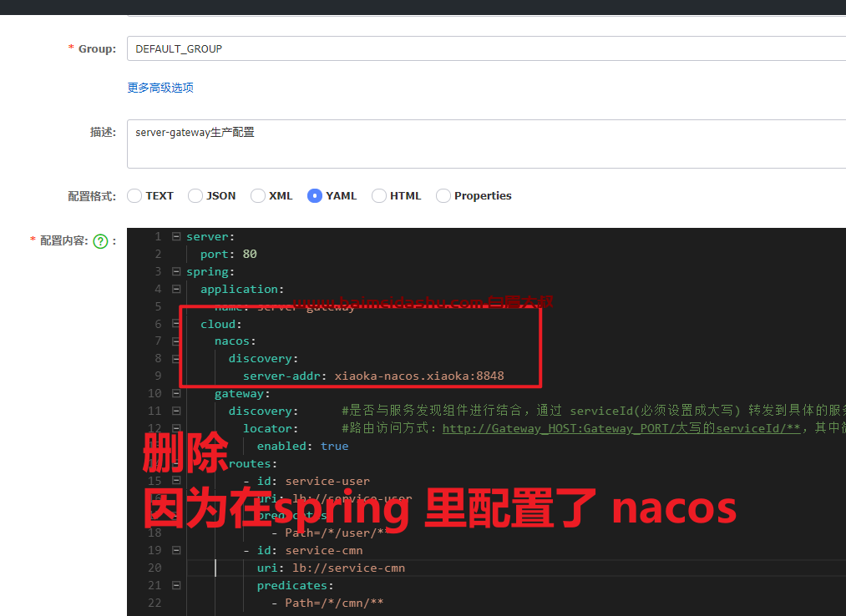
Task: Collapse service-cmn route fold on line 19
Action: 176,550
